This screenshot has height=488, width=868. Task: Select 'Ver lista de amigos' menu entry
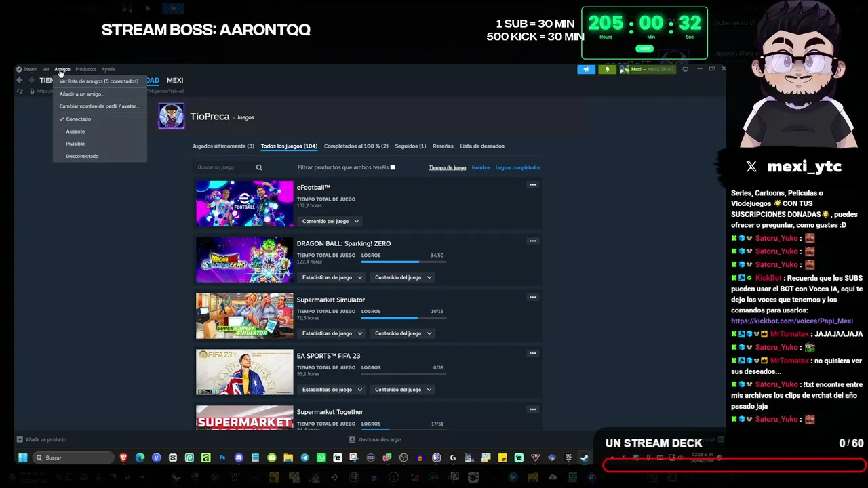click(x=100, y=81)
